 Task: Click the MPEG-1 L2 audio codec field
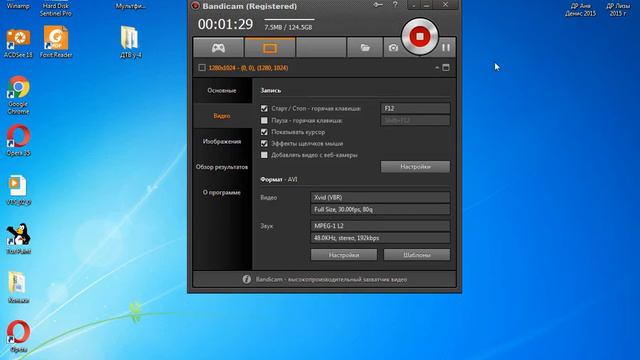[380, 226]
